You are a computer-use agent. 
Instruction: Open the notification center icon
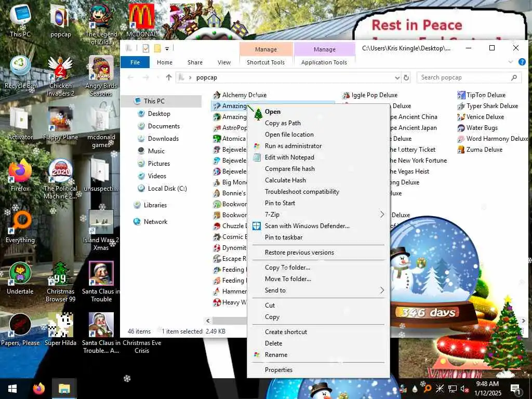[515, 389]
